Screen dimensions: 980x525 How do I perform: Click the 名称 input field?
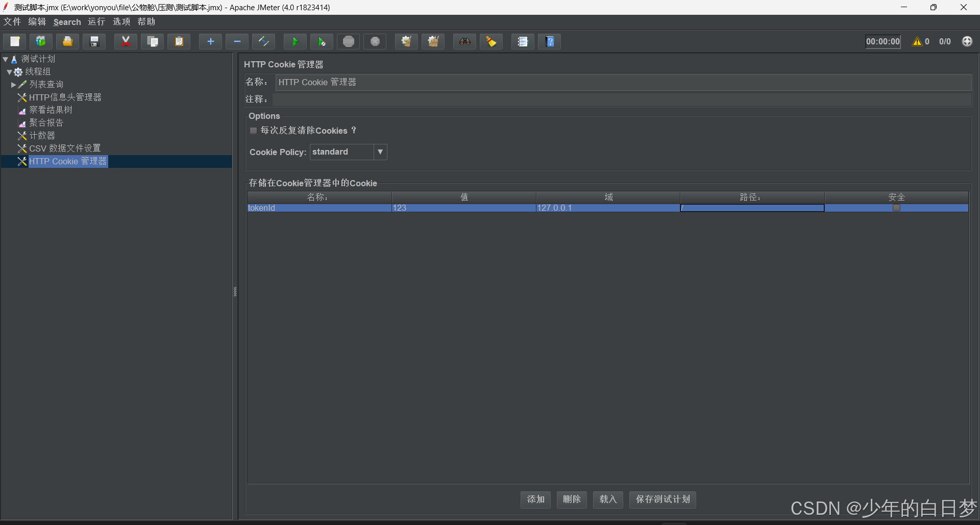623,82
